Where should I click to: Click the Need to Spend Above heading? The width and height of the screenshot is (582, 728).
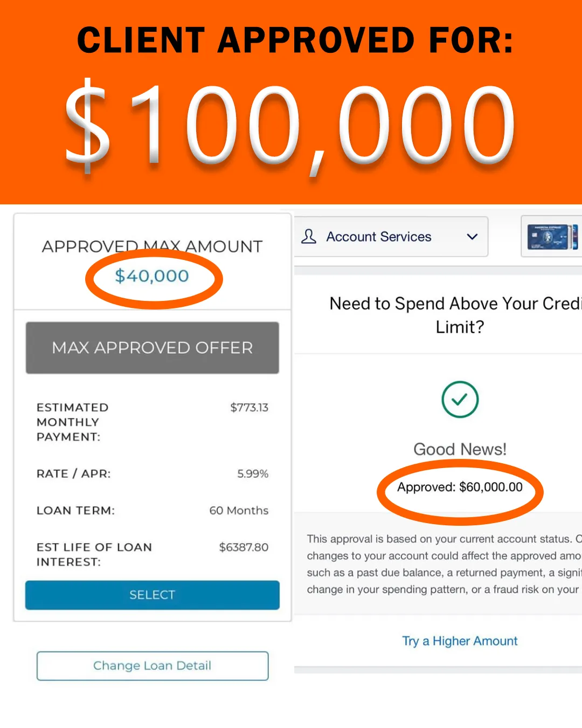(456, 315)
